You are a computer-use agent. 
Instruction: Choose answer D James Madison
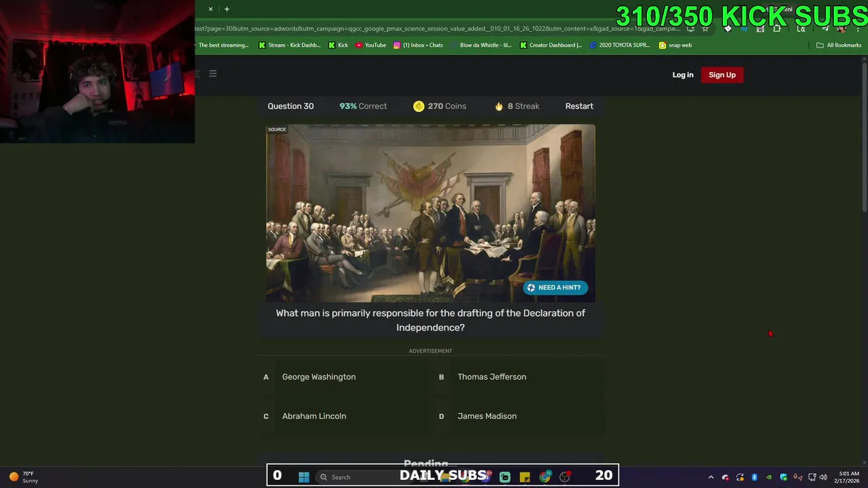pos(518,416)
